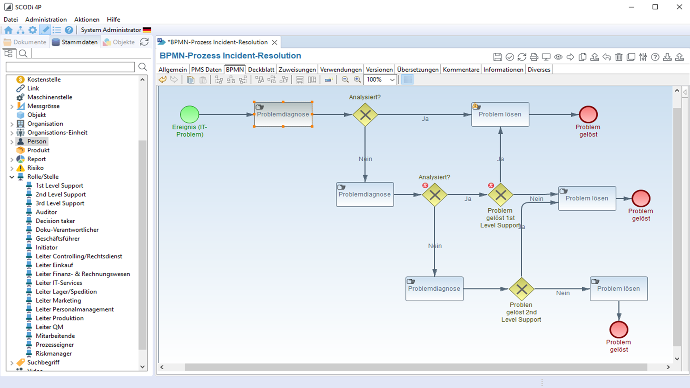Open the Dokumente panel tab
Viewport: 690px width, 388px height.
[x=26, y=42]
